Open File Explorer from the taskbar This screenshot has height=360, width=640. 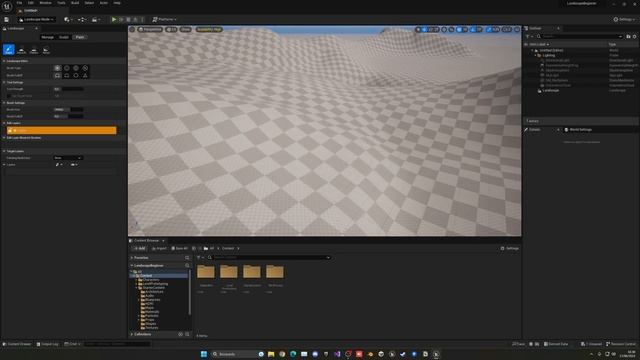point(271,354)
